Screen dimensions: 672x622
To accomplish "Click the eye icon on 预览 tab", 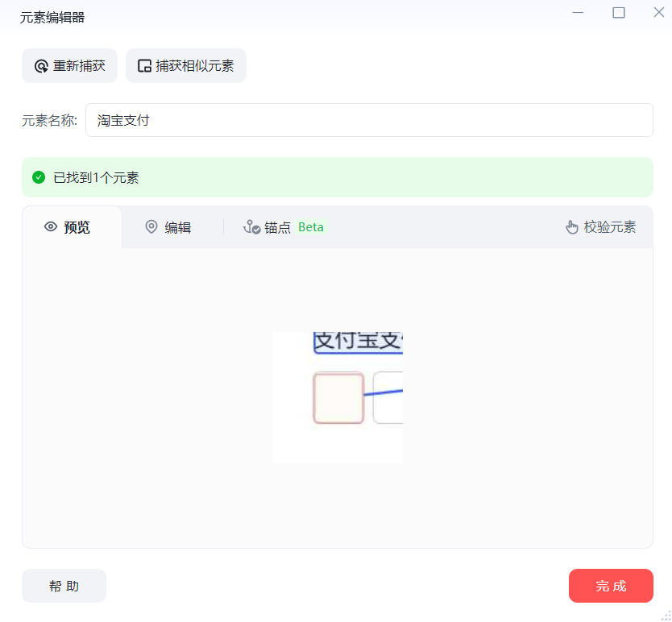I will tap(51, 226).
